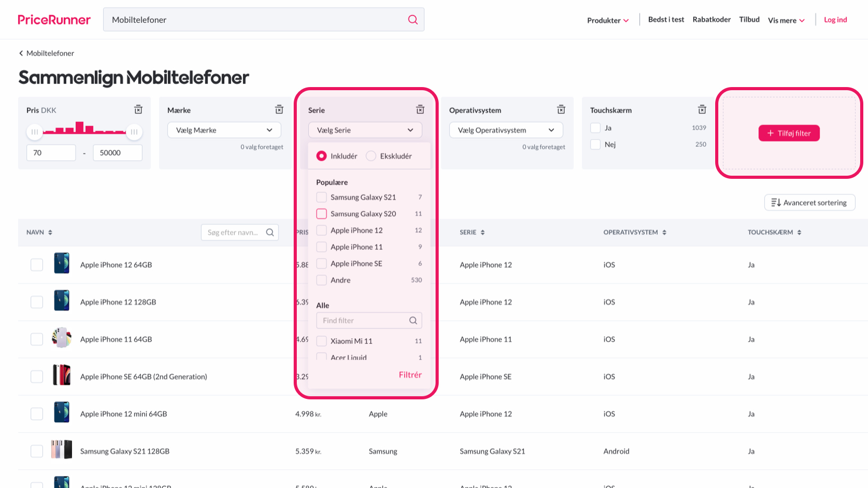
Task: Click the price histogram slider track
Action: pos(85,133)
